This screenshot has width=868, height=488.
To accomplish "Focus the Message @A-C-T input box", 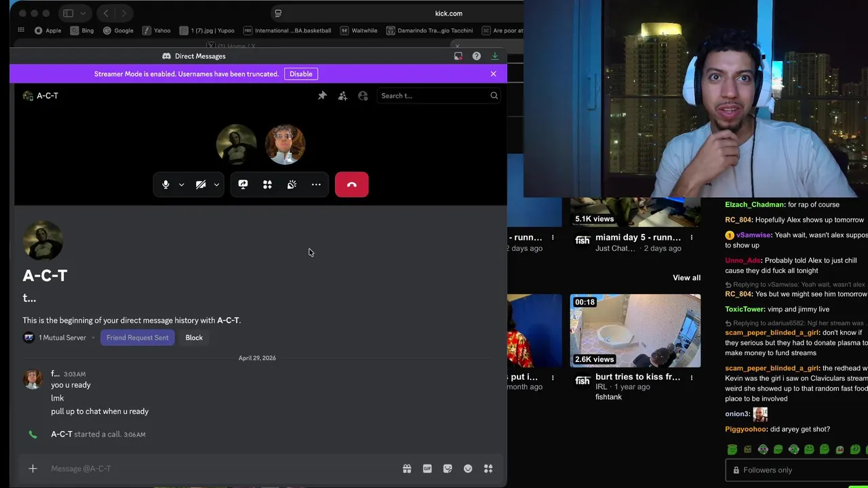I will point(220,468).
